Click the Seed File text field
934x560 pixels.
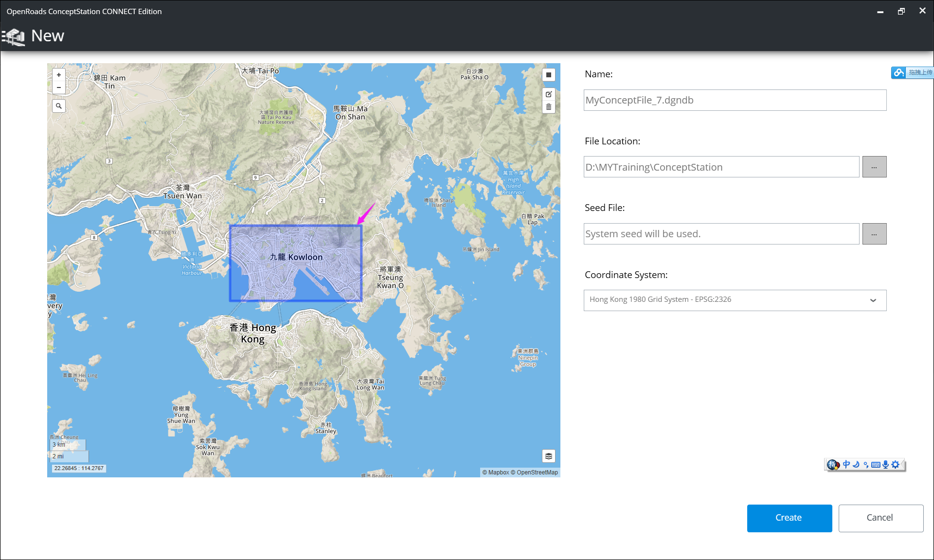click(721, 234)
